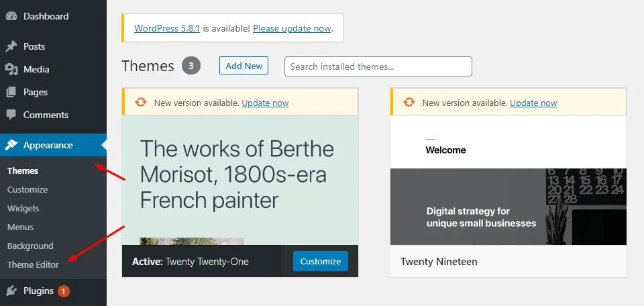Select the Twenty Nineteen theme thumbnail
Viewport: 644px width, 306px height.
coord(508,180)
